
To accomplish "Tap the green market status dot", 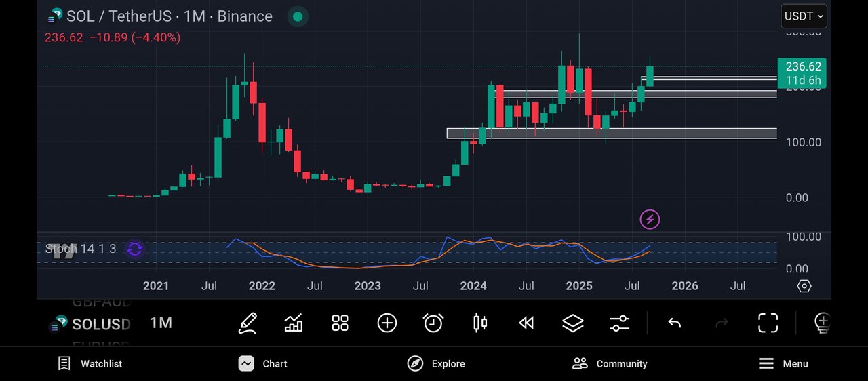I will (296, 16).
